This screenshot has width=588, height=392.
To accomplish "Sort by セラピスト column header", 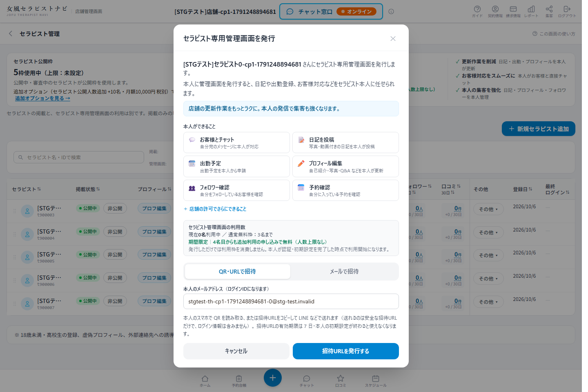I will [27, 189].
